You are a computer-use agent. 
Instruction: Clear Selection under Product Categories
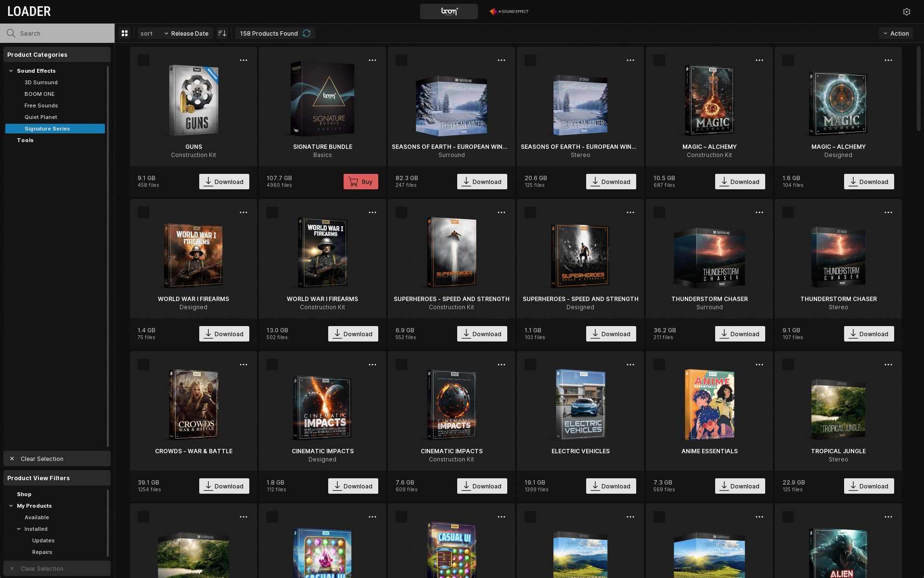pos(42,459)
